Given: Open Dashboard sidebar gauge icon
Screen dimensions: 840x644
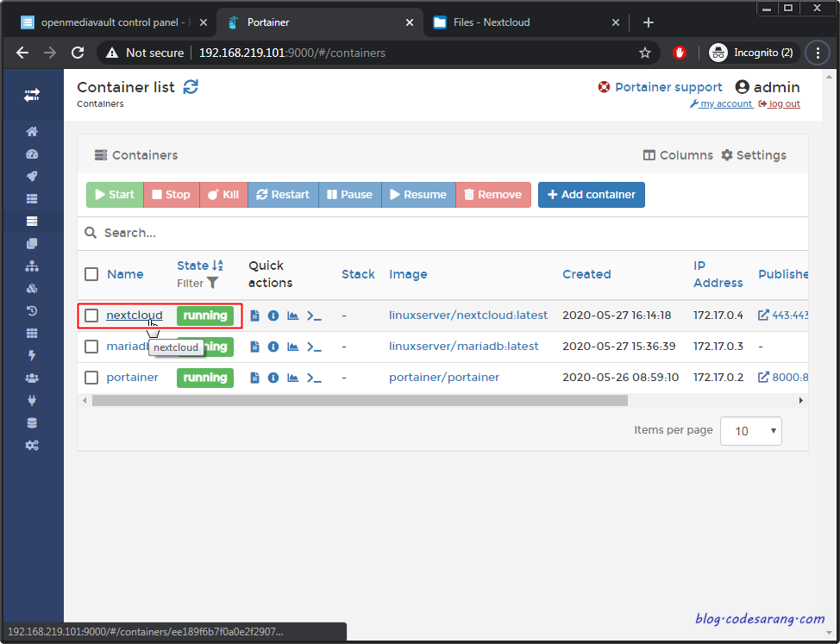Looking at the screenshot, I should 32,154.
